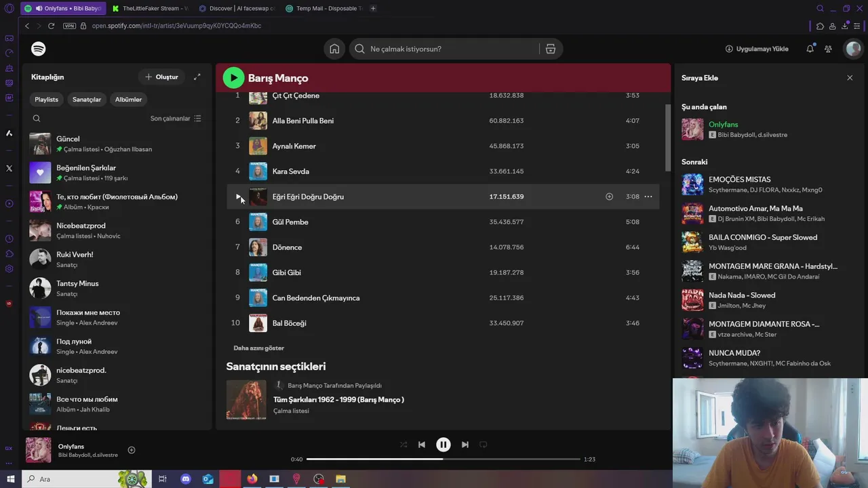The height and width of the screenshot is (488, 868).
Task: Switch to TheLittleFaker Stream tab
Action: tap(149, 8)
